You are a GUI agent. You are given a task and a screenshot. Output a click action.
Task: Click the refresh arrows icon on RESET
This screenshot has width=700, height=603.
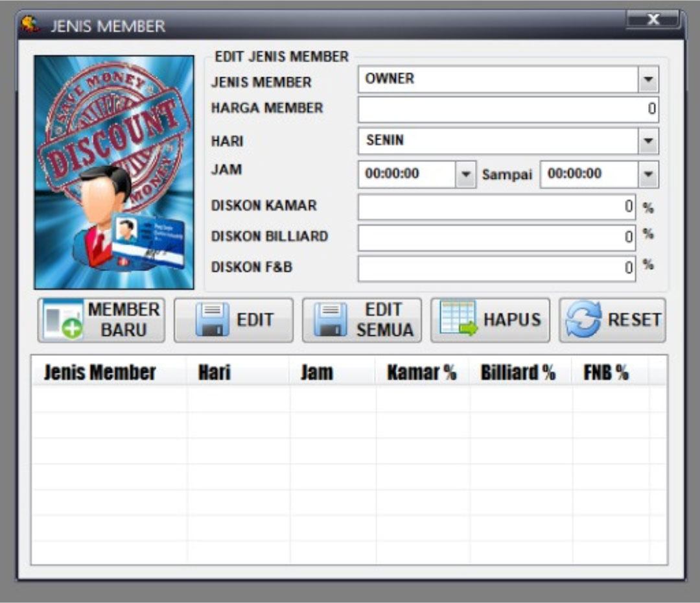coord(583,320)
